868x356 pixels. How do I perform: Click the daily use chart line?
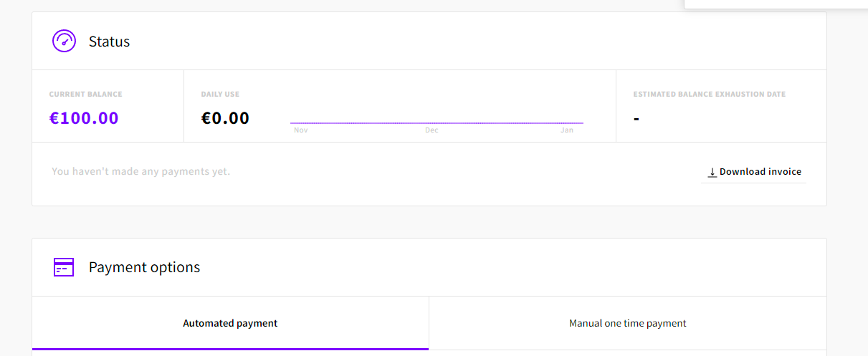(437, 123)
